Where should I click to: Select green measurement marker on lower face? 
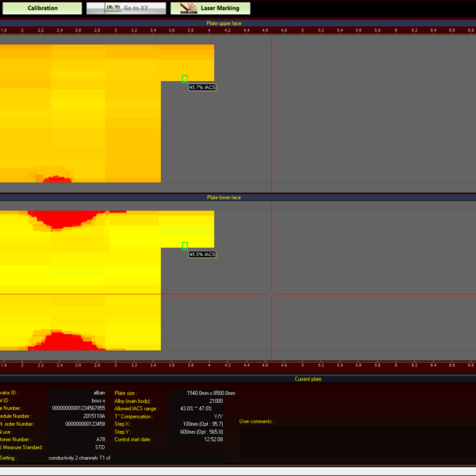pos(185,246)
